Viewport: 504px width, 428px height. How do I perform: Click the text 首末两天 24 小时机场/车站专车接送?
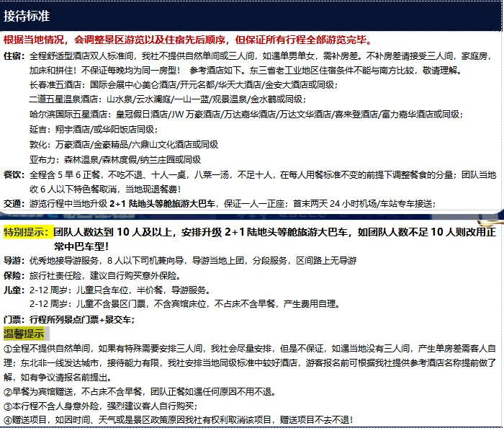coord(364,203)
